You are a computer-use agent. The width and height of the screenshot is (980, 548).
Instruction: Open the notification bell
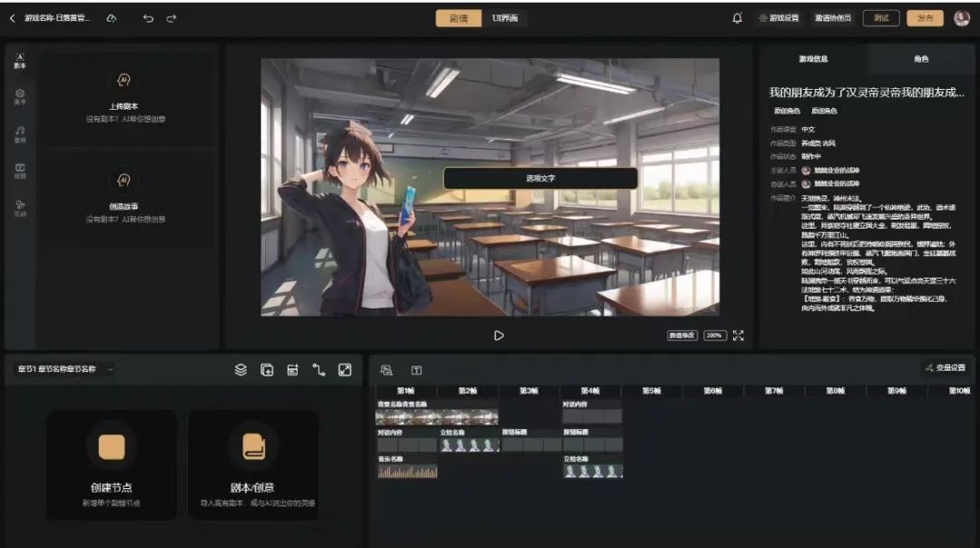tap(737, 18)
